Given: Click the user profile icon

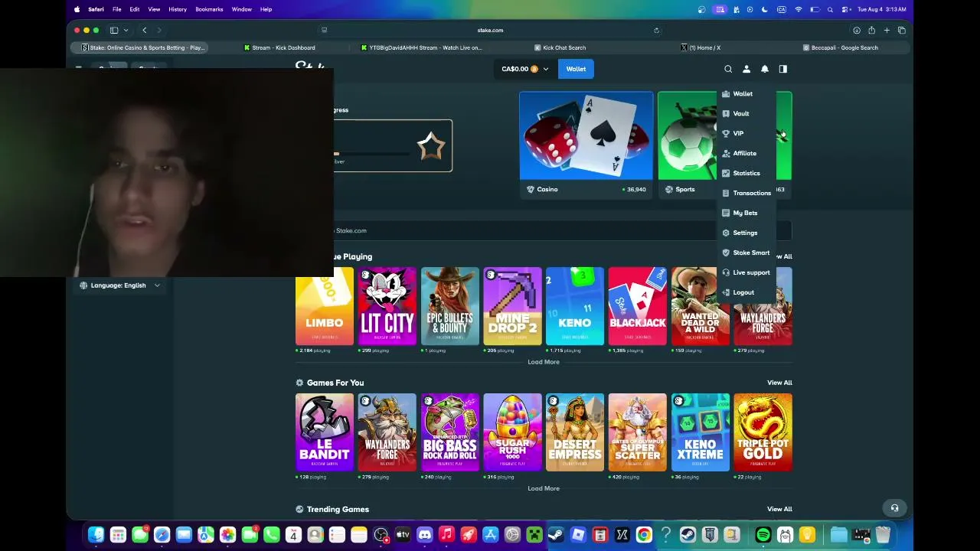Looking at the screenshot, I should click(746, 69).
